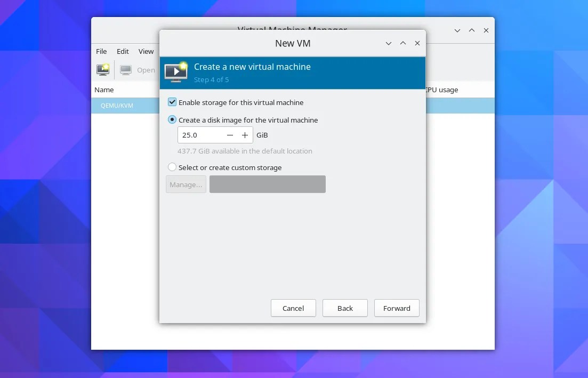Select the create new virtual machine toolbar icon
The width and height of the screenshot is (588, 378).
tap(102, 69)
